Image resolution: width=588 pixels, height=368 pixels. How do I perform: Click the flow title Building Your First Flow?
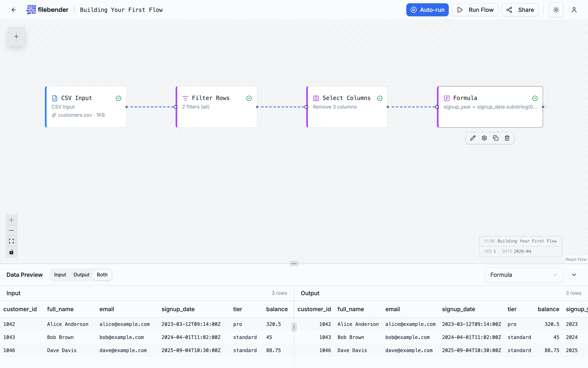pos(121,10)
